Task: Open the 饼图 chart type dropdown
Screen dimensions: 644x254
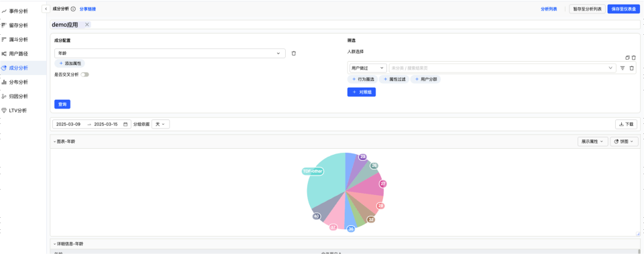Action: [624, 141]
